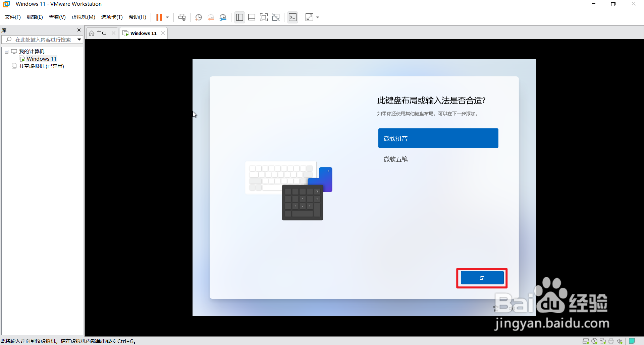Close the 主页 tab

pos(113,33)
